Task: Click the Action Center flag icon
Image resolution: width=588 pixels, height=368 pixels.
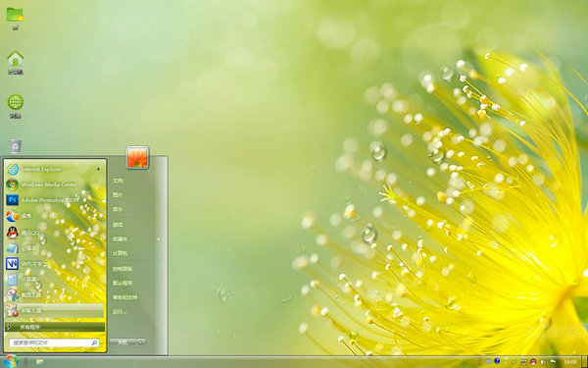Action: coord(553,361)
